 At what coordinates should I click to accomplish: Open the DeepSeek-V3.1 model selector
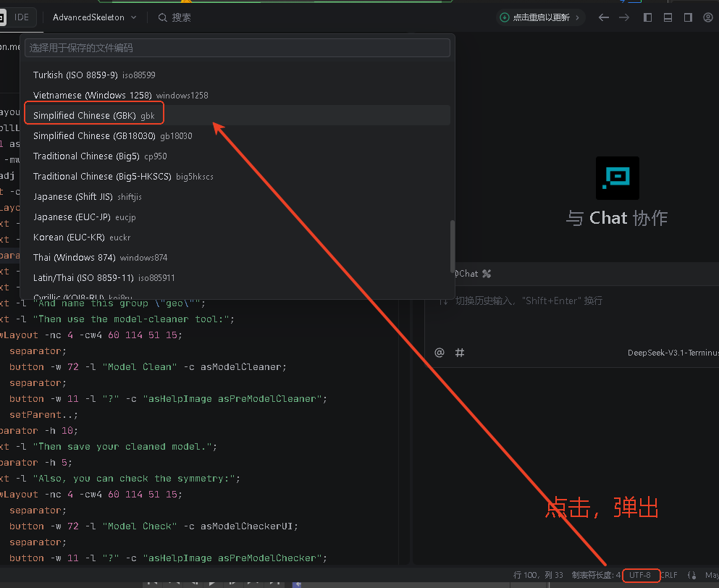672,353
